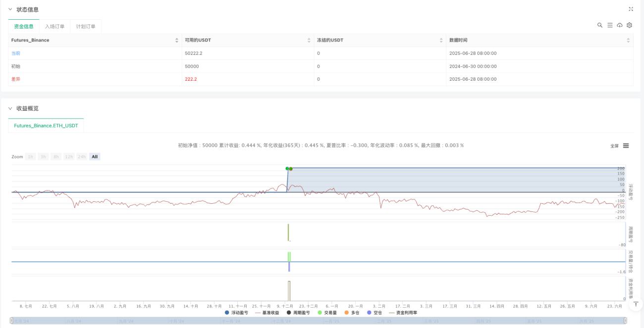
Task: Toggle the 空仓 legend series
Action: 375,313
